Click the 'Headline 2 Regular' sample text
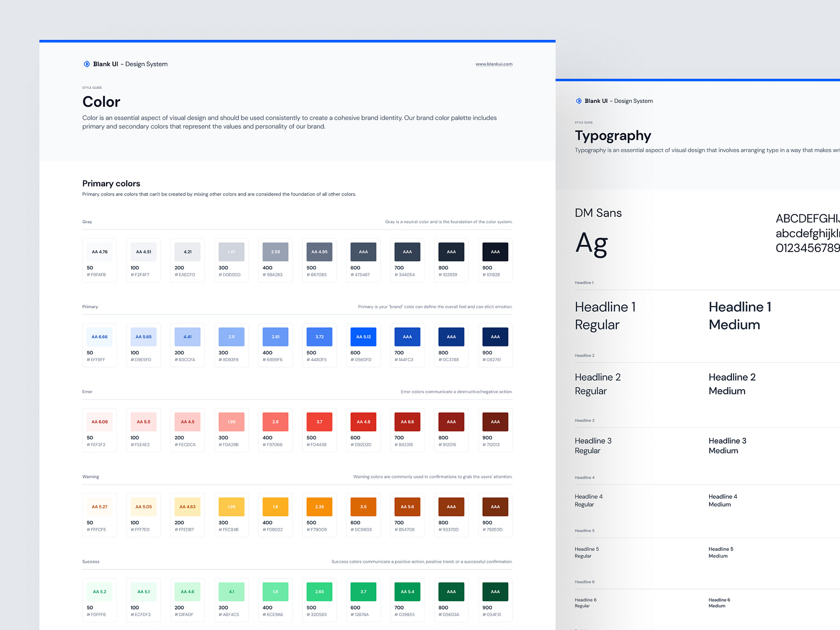The width and height of the screenshot is (840, 630). pyautogui.click(x=598, y=384)
